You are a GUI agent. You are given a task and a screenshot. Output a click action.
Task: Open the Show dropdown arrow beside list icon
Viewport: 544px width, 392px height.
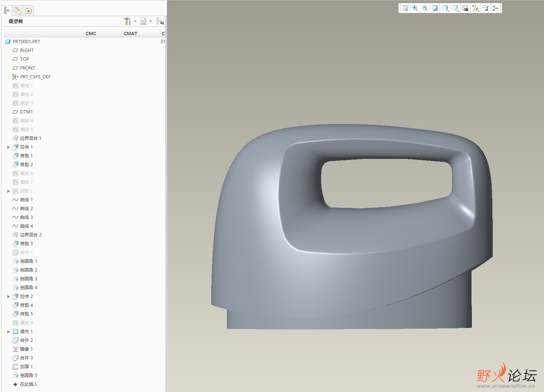[x=150, y=21]
